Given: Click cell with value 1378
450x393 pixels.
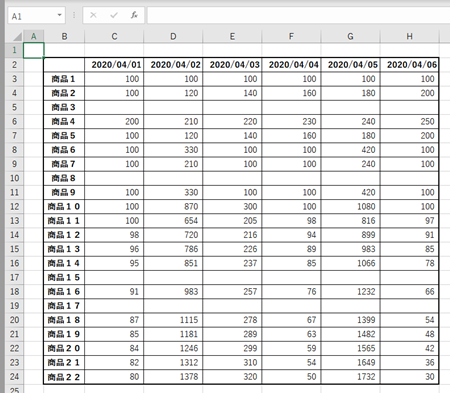Looking at the screenshot, I should (173, 377).
